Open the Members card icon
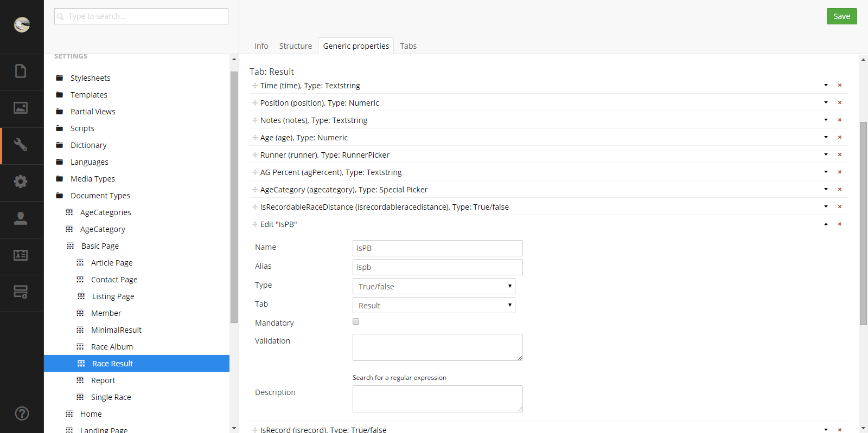 point(21,255)
